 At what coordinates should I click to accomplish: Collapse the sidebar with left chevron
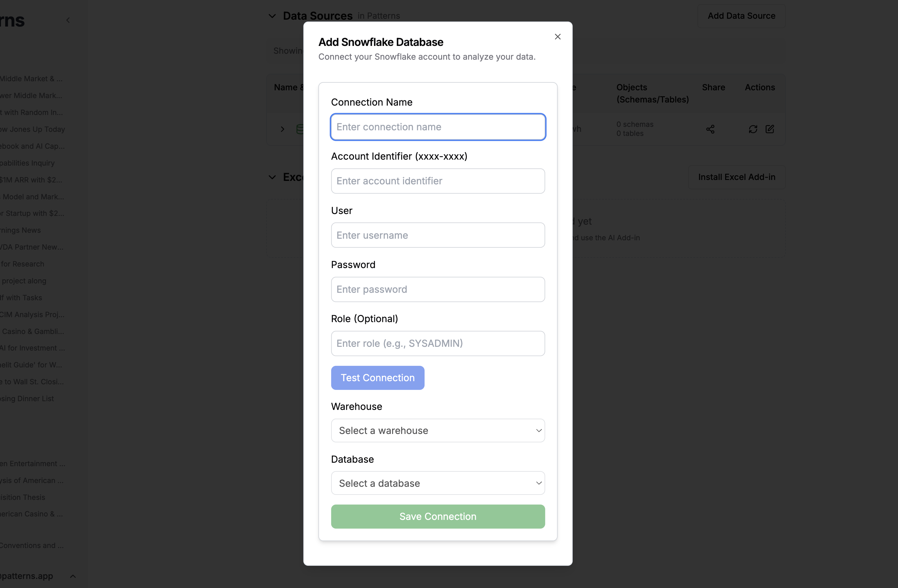(x=68, y=20)
